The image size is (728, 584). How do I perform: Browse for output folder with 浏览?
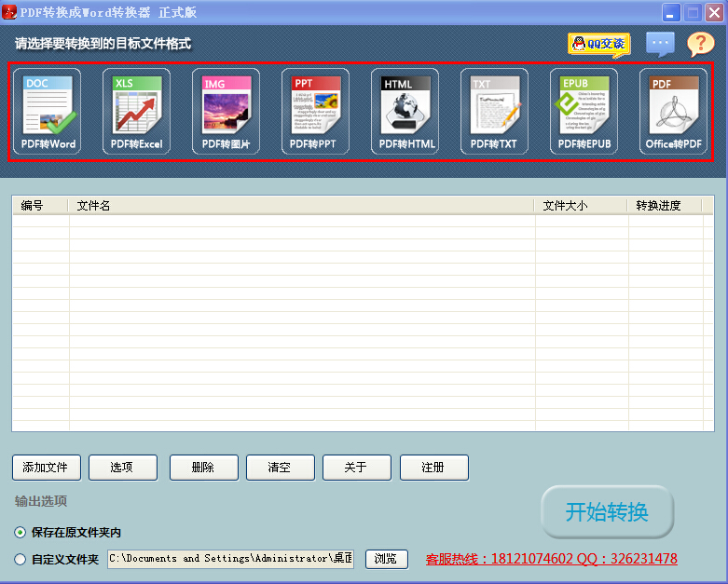(x=387, y=559)
